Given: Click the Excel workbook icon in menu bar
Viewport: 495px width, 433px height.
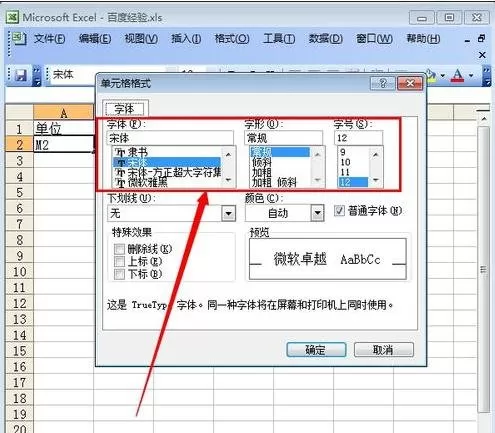Looking at the screenshot, I should click(x=19, y=38).
